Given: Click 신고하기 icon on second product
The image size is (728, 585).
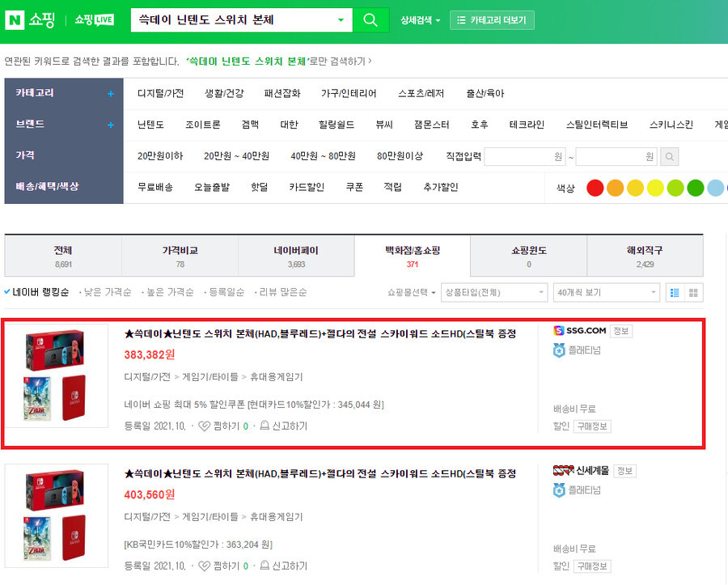Looking at the screenshot, I should click(265, 566).
